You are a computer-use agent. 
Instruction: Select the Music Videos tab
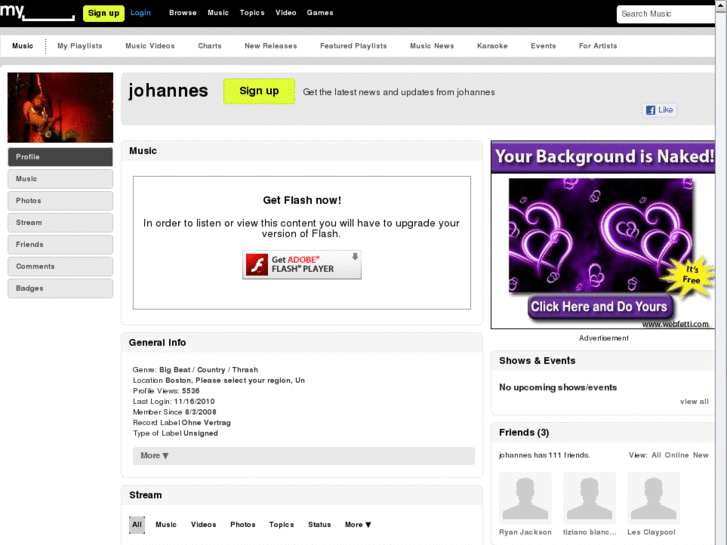click(150, 46)
